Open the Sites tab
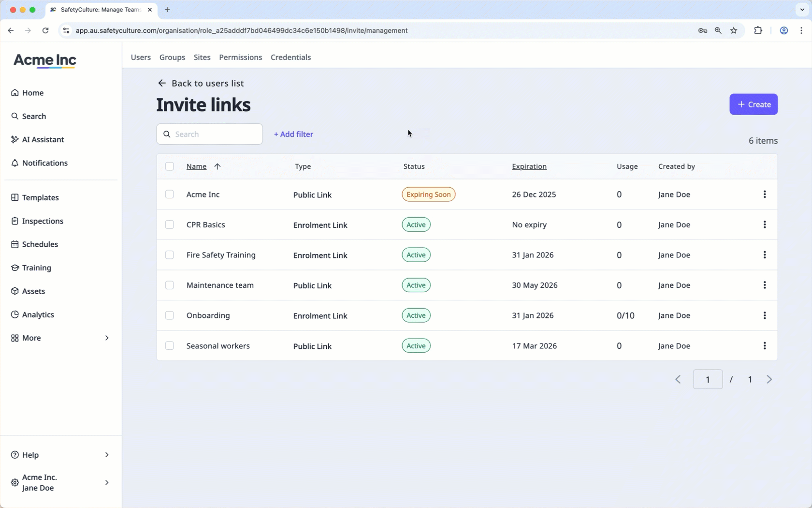Viewport: 812px width, 508px height. (202, 57)
